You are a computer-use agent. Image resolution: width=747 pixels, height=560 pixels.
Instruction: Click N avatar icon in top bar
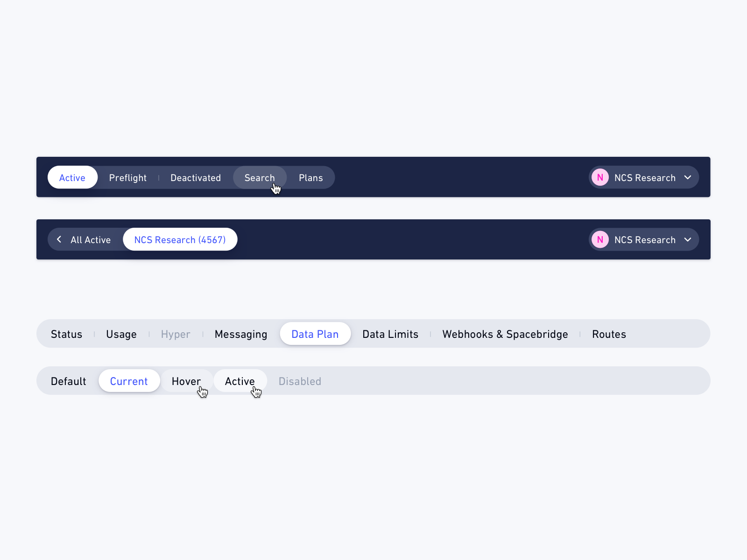coord(600,177)
